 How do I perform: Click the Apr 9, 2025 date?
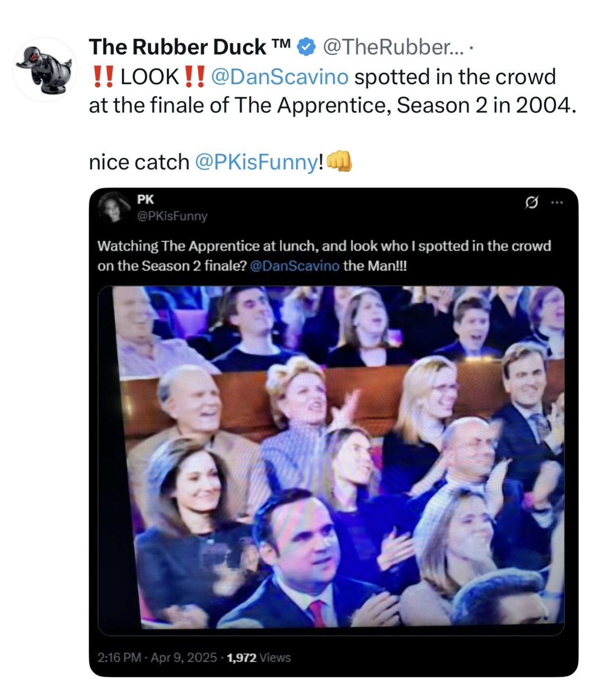click(183, 657)
